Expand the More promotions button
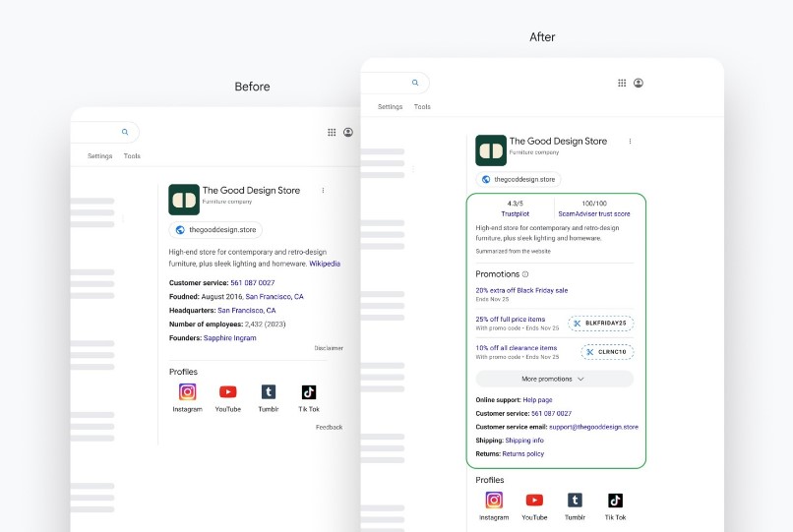 click(x=554, y=379)
